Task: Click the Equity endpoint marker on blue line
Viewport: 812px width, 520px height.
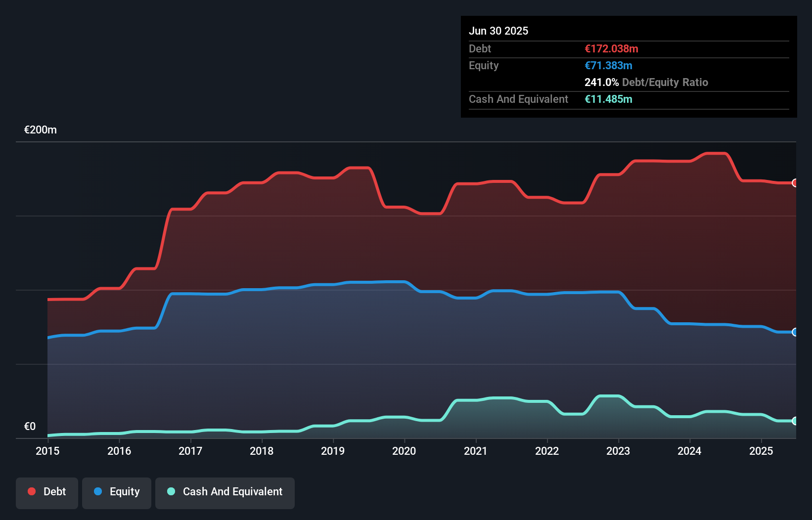Action: [795, 332]
